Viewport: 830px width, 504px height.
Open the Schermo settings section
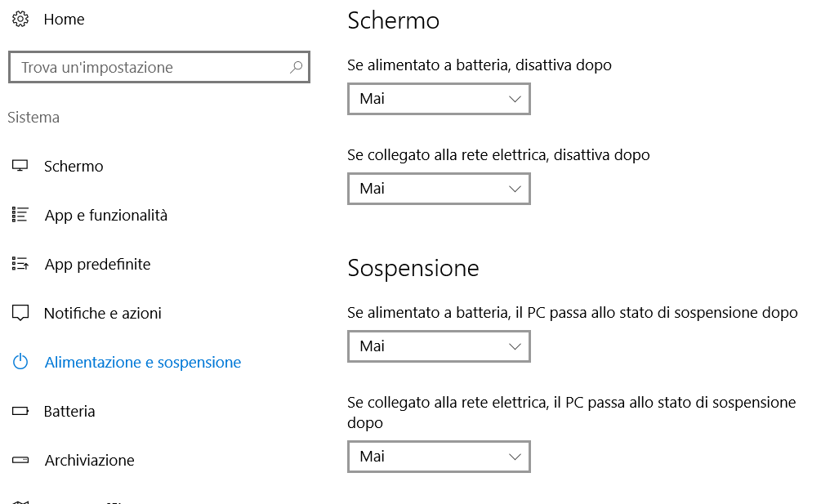click(x=74, y=167)
